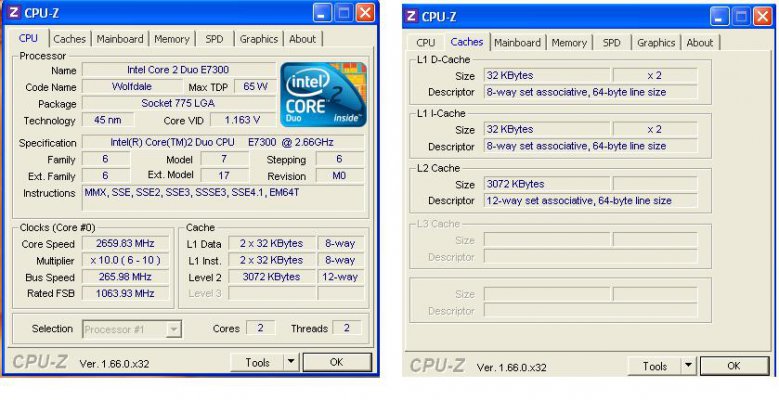Click the CPU-Z icon in left window title bar
This screenshot has height=400, width=779.
[x=13, y=12]
